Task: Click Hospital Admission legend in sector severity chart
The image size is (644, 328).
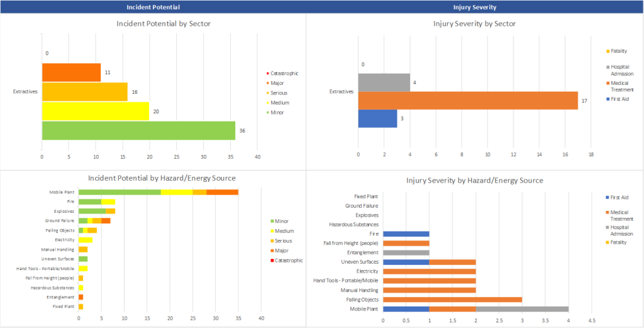Action: click(618, 69)
